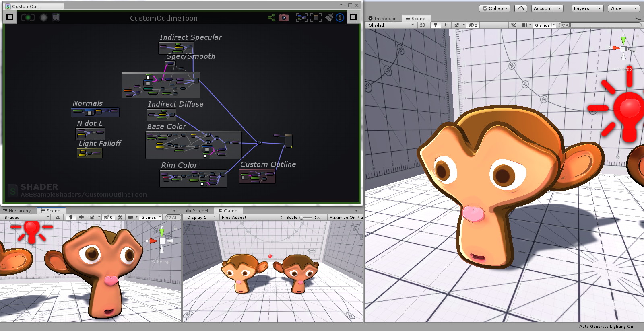The height and width of the screenshot is (331, 644).
Task: Open shader source code icon in Amplify toolbar
Action: pyautogui.click(x=56, y=17)
